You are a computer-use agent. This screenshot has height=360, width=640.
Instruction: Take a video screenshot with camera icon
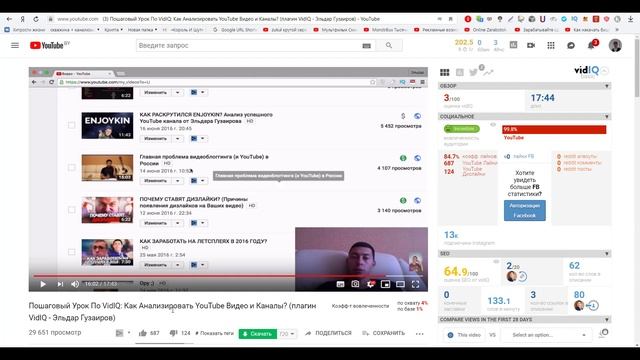(355, 284)
